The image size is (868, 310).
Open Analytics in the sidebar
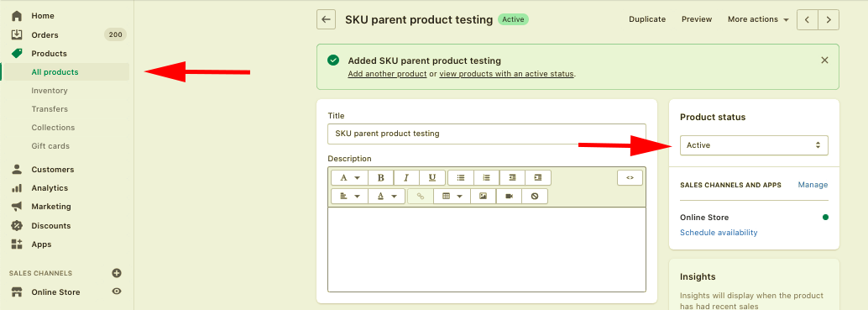[x=50, y=188]
